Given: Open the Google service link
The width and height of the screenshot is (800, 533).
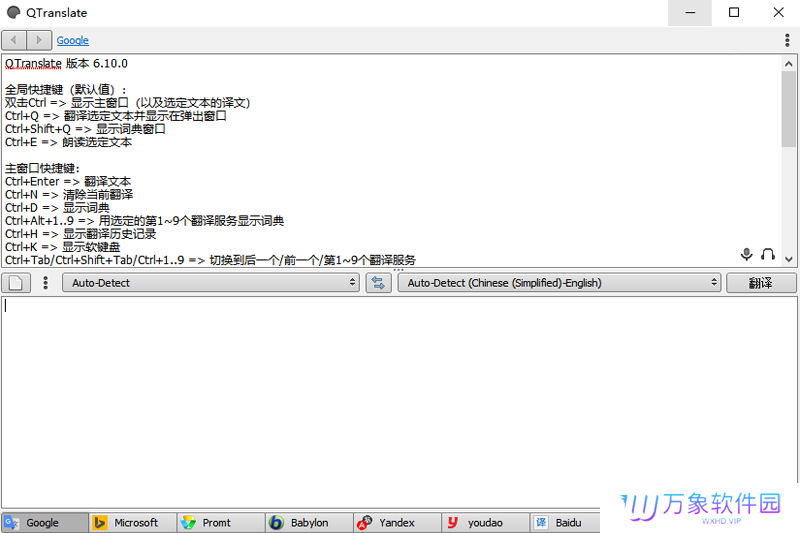Looking at the screenshot, I should click(x=72, y=40).
